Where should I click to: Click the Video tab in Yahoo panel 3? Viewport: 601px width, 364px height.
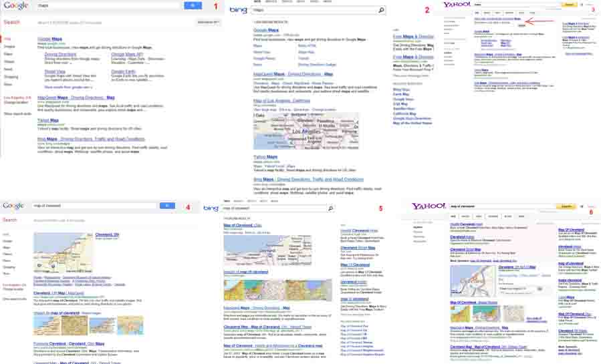[497, 13]
